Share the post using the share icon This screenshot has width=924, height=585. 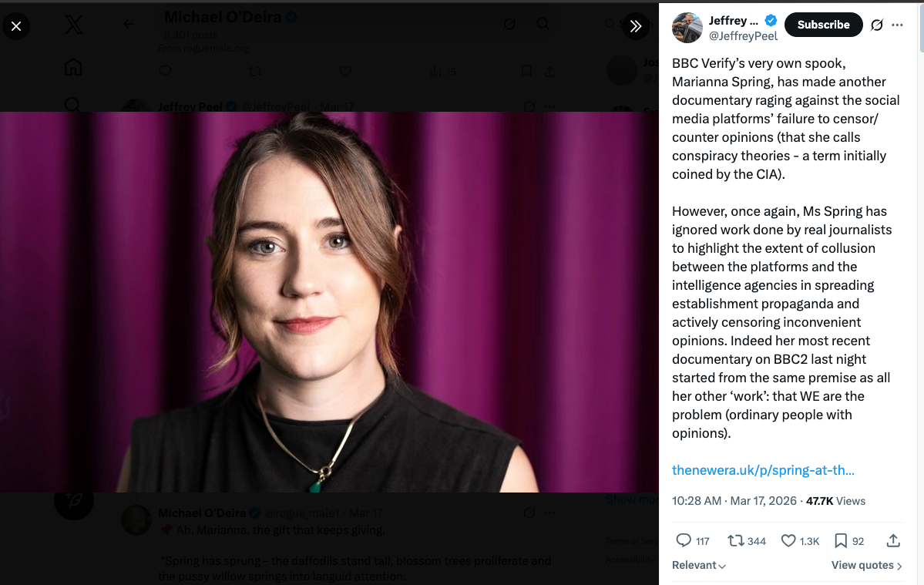(893, 540)
